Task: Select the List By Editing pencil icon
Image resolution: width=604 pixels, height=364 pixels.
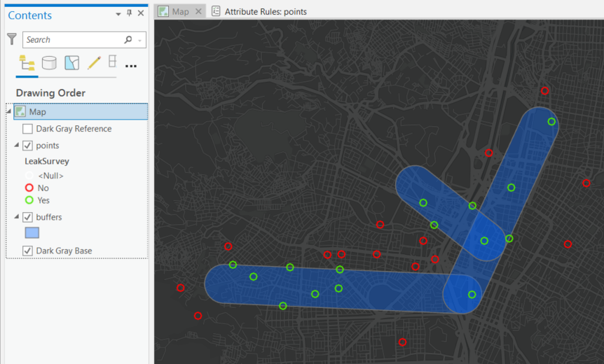Action: coord(94,63)
